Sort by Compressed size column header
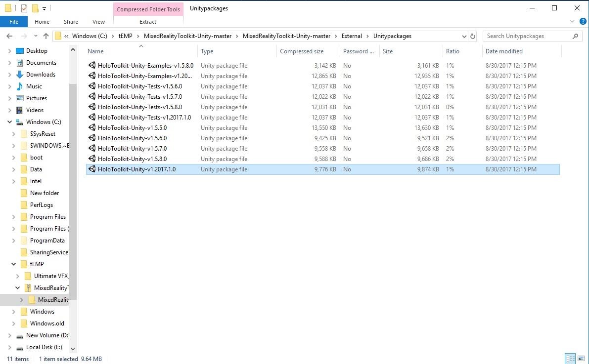This screenshot has height=364, width=589. (302, 51)
